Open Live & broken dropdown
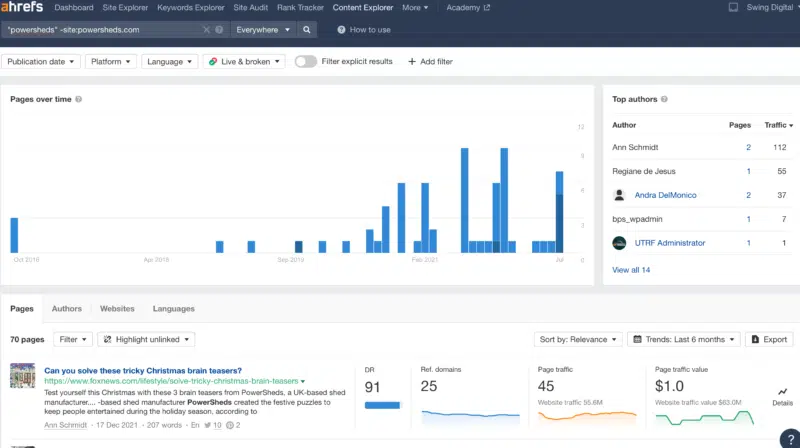The height and width of the screenshot is (448, 800). (x=244, y=61)
